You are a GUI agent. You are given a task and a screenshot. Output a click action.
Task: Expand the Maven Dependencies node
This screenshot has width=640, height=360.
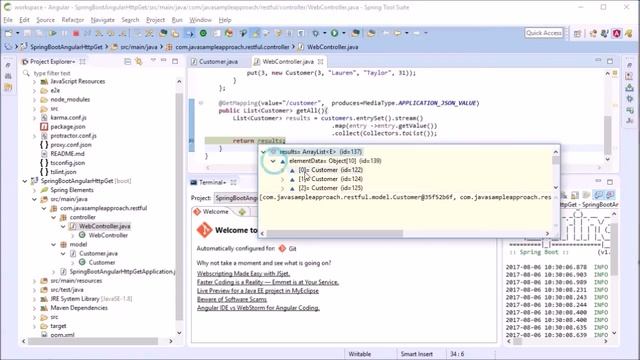point(34,308)
